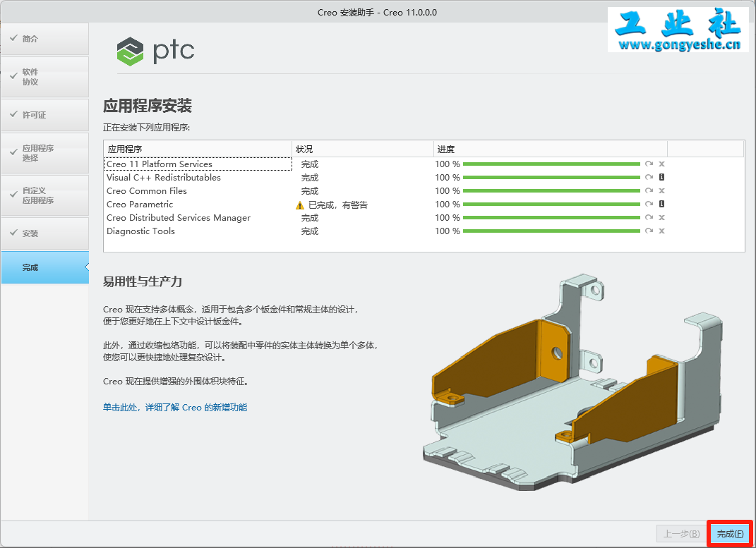Click cancel X for Creo Common Files
The height and width of the screenshot is (548, 756).
click(x=662, y=190)
